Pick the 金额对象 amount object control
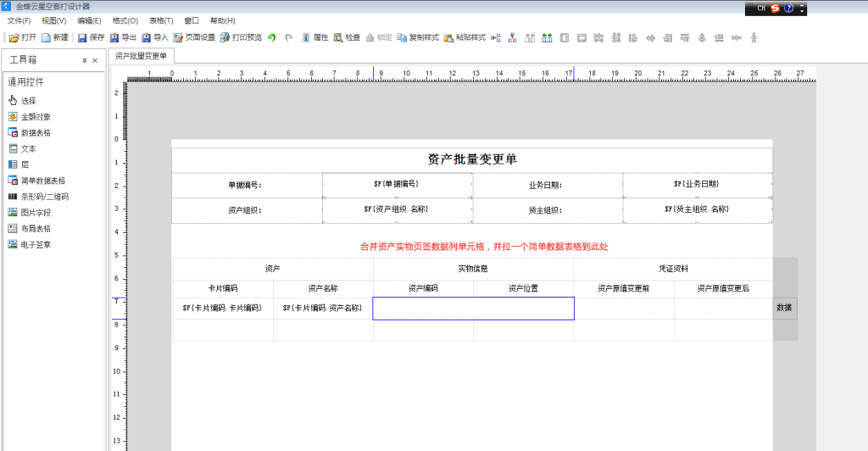Screen dimensions: 868x451 30,117
